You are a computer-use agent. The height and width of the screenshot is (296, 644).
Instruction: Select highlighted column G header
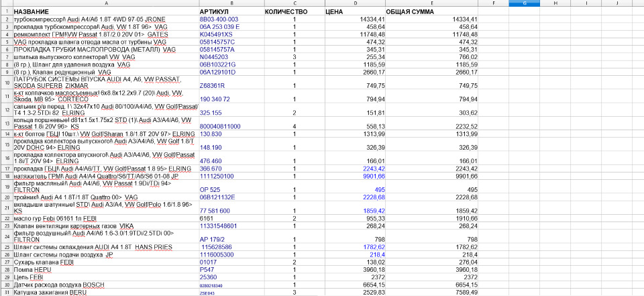524,3
